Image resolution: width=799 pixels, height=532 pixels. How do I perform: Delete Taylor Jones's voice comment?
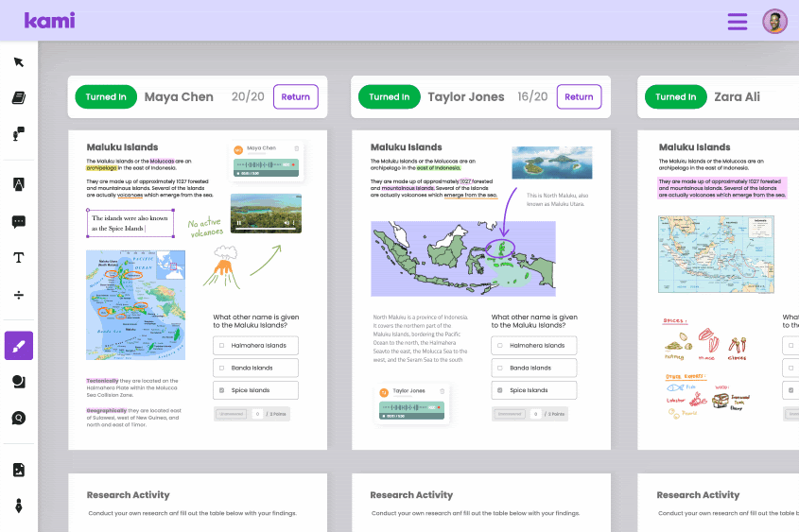443,391
